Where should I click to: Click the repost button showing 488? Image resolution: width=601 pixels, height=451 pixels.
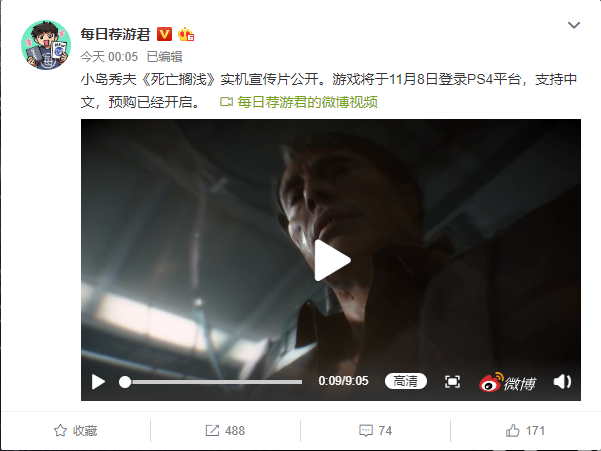click(x=225, y=431)
